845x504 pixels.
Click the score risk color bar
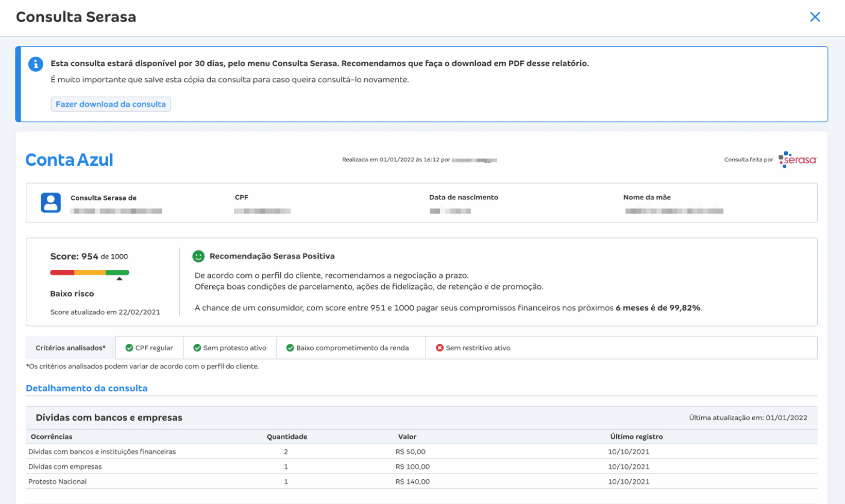(89, 272)
